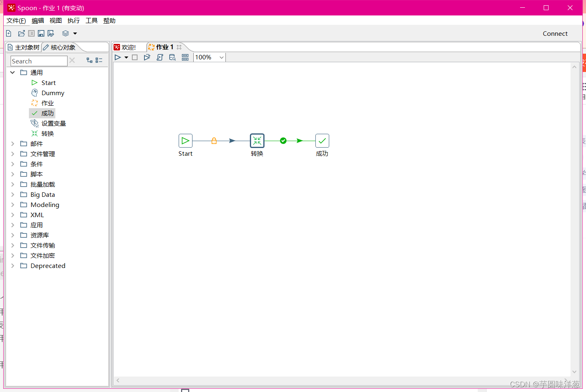This screenshot has height=392, width=586.
Task: Expand the 文件加密 folder
Action: click(13, 255)
